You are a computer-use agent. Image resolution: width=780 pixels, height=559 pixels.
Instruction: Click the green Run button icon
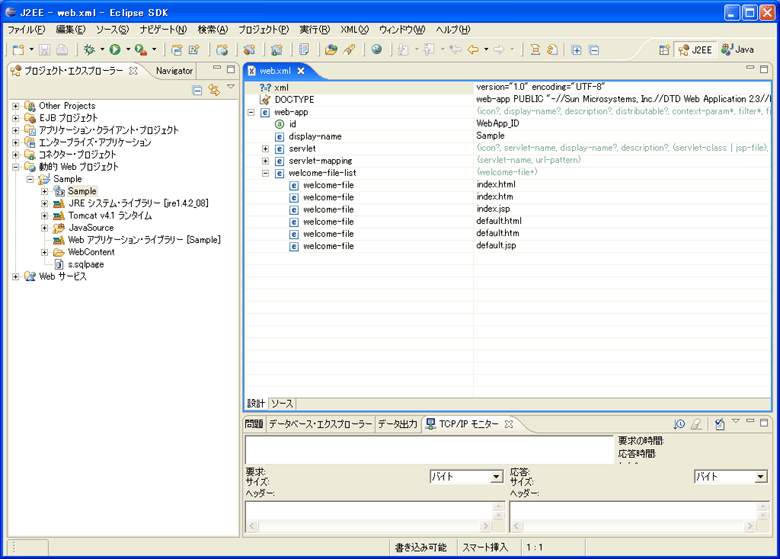115,50
